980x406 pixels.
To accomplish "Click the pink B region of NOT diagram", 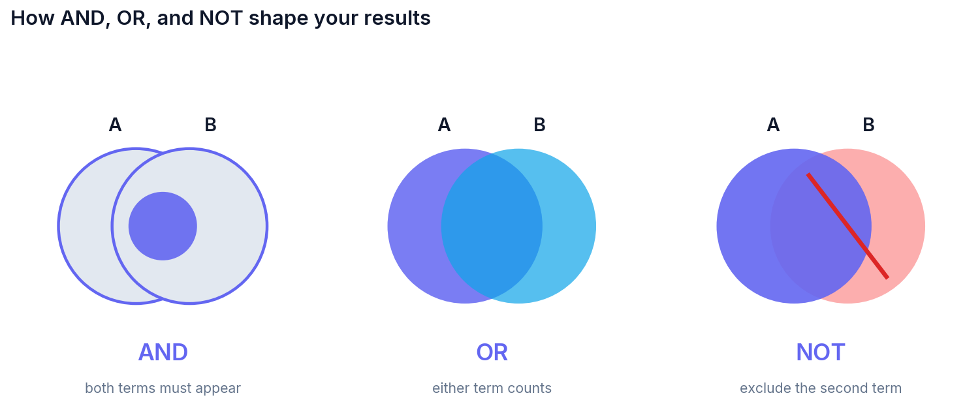I will (898, 226).
